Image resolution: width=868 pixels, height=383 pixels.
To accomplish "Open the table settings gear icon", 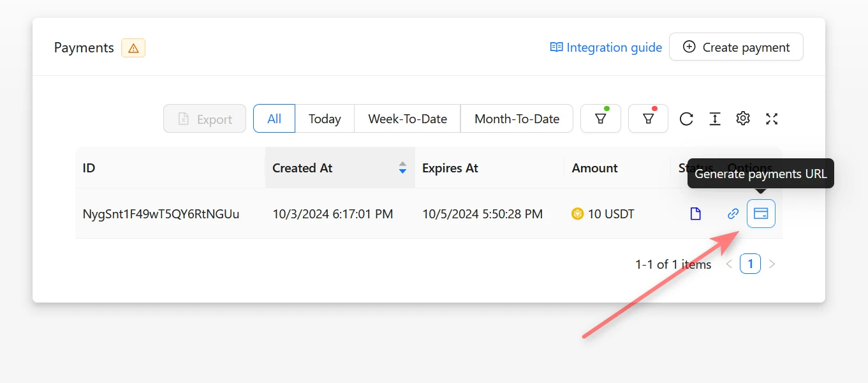I will (x=742, y=119).
